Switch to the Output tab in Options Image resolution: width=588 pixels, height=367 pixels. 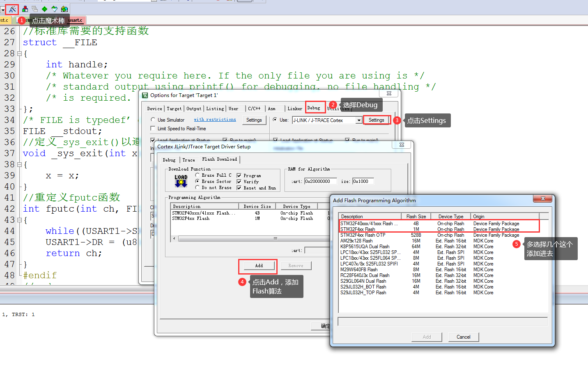click(194, 108)
